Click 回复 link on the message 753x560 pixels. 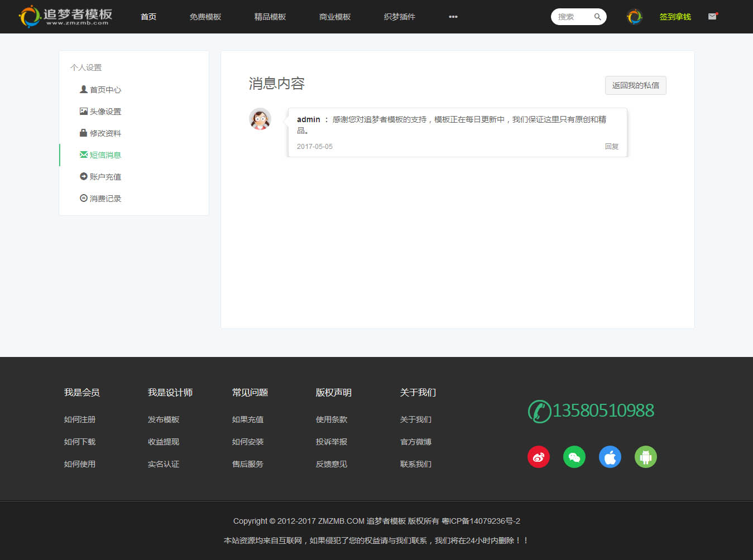point(612,147)
